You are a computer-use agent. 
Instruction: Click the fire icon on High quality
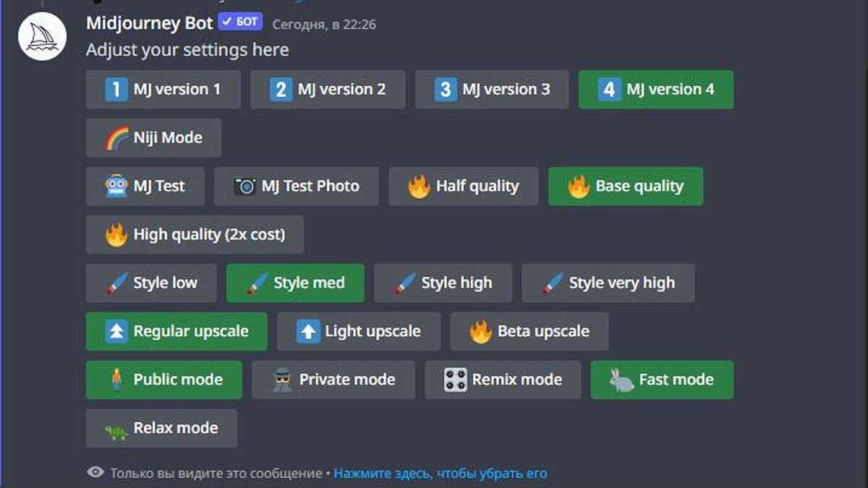[x=116, y=235]
